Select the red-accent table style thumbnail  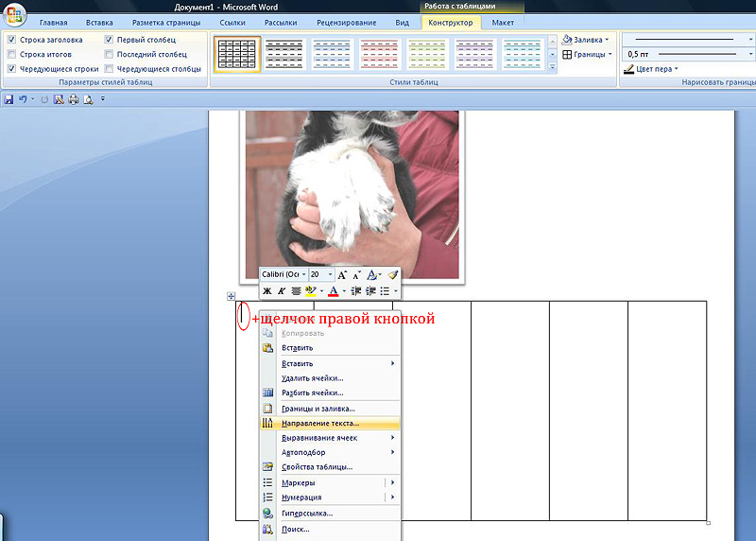click(380, 54)
